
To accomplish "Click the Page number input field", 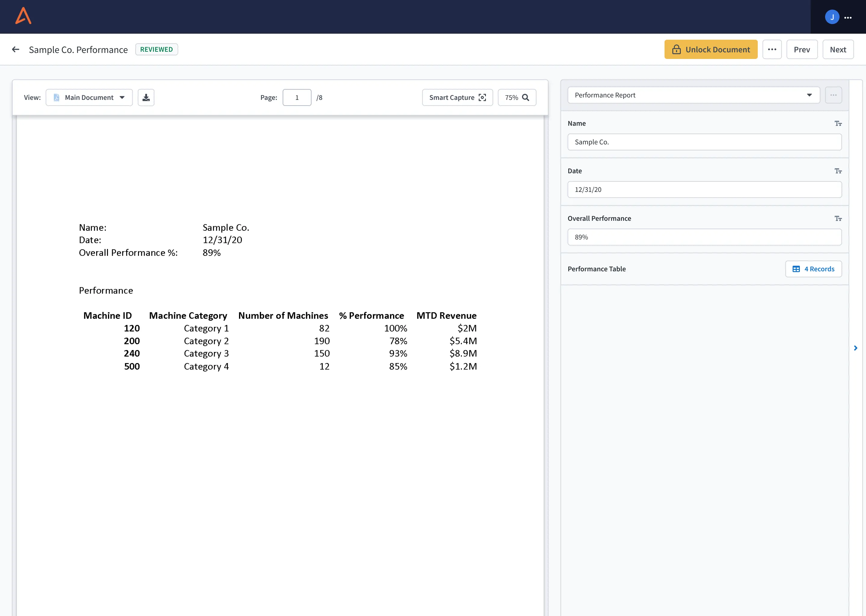I will (297, 97).
